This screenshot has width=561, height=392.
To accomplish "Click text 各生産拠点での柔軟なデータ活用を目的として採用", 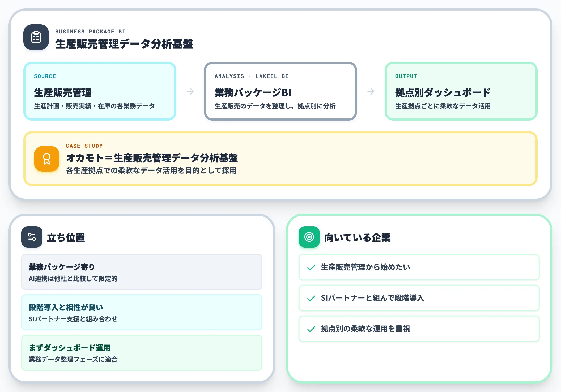I will tap(151, 171).
